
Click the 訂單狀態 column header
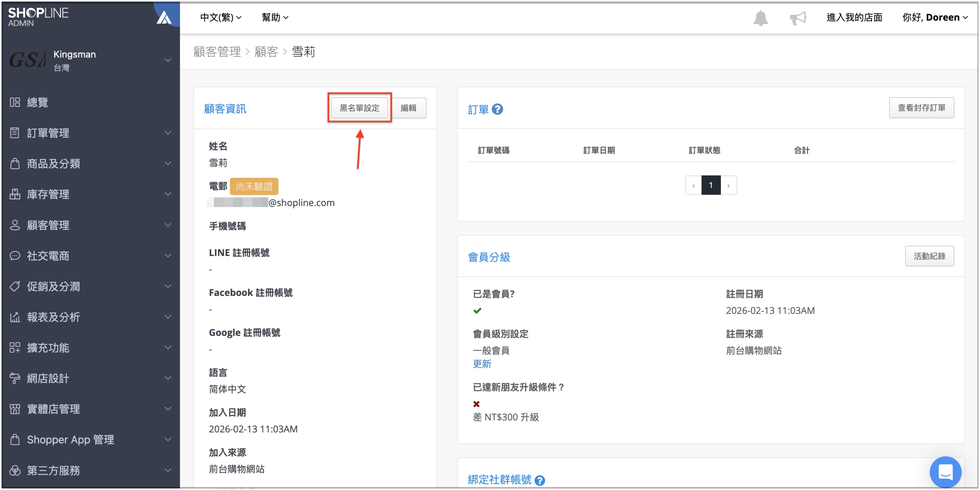click(x=704, y=150)
